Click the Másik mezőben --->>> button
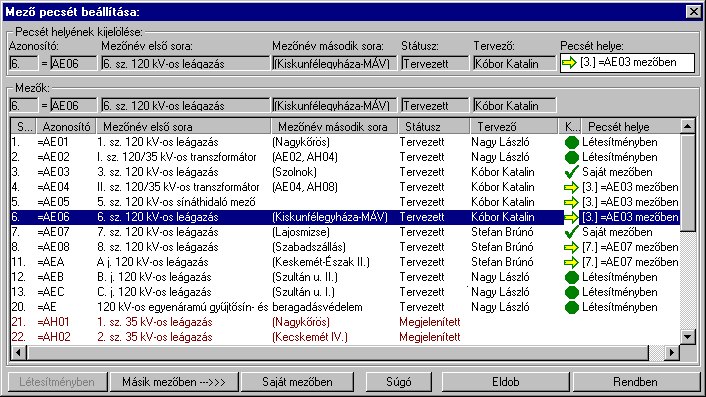The image size is (706, 397). pyautogui.click(x=174, y=382)
